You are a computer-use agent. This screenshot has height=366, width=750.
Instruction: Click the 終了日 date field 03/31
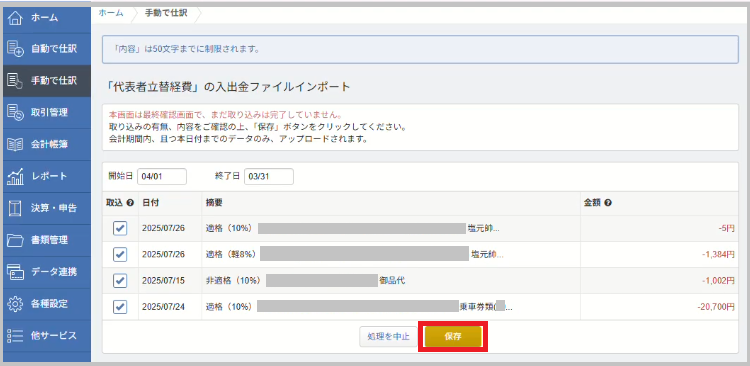coord(269,177)
